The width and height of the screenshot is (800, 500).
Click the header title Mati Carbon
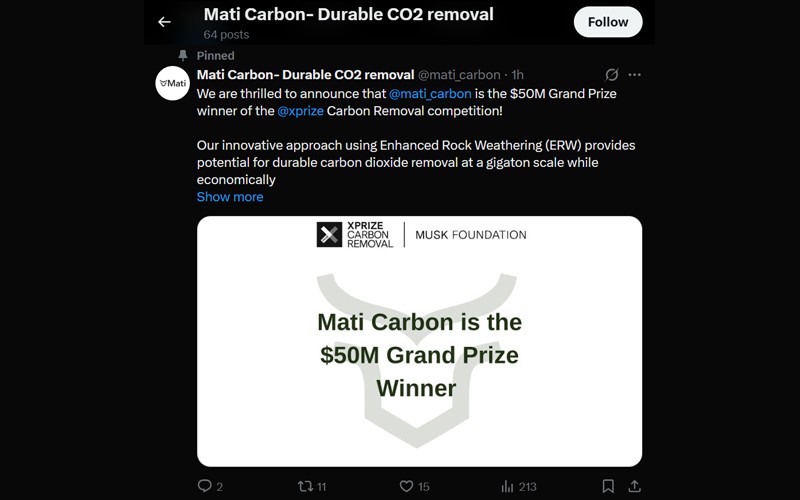point(348,15)
